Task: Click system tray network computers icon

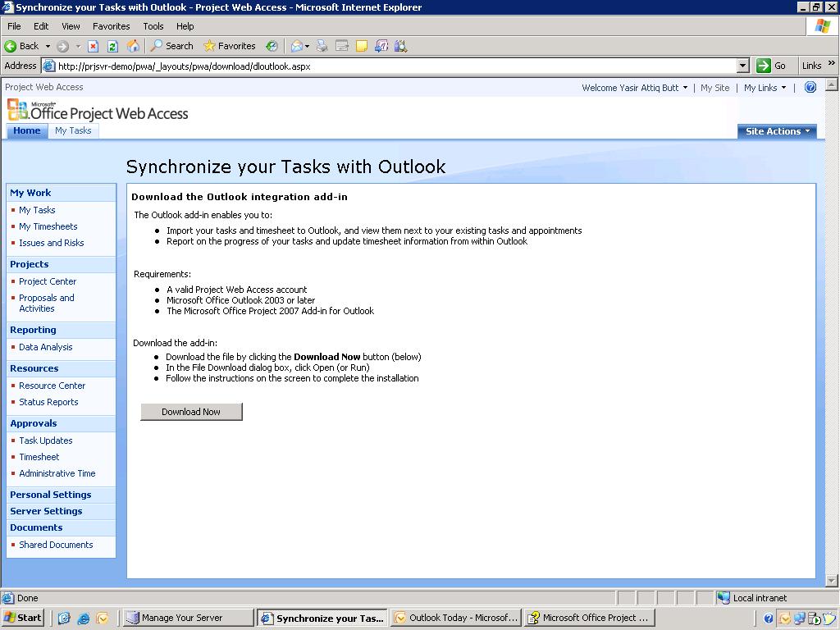Action: pyautogui.click(x=800, y=619)
